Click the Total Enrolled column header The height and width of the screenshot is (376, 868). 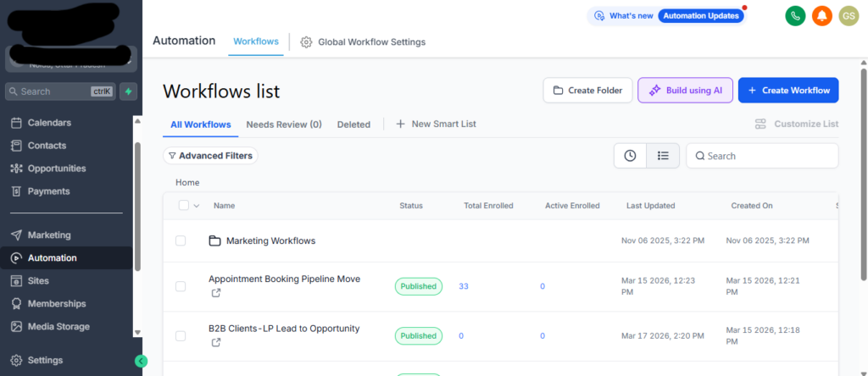[488, 206]
